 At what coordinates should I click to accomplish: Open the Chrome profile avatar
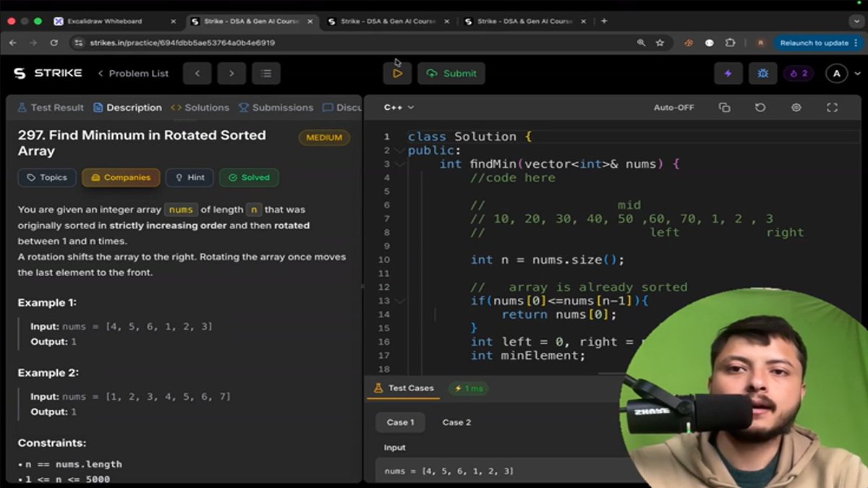760,43
